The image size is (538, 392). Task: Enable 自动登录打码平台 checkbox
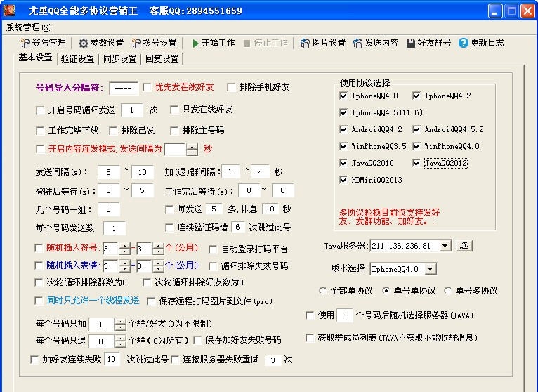(213, 249)
